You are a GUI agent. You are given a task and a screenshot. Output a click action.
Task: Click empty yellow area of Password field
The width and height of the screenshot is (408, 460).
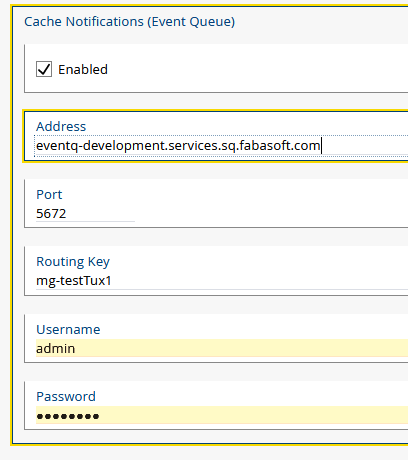[253, 415]
